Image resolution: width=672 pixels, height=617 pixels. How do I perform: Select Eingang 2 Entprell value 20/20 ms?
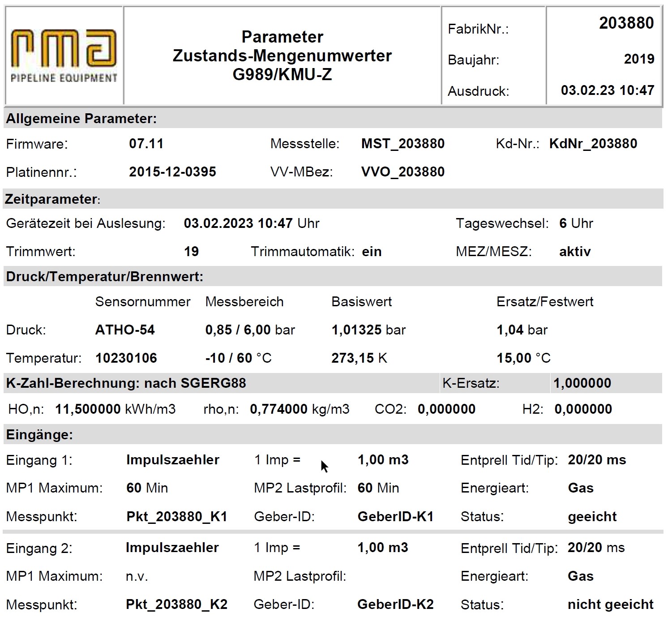tap(596, 548)
